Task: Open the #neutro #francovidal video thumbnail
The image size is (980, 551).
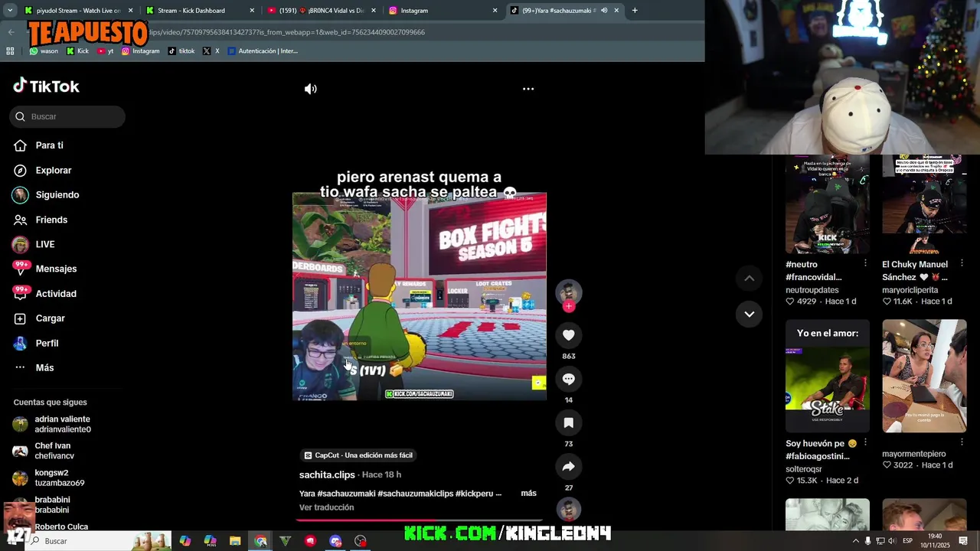Action: 827,204
